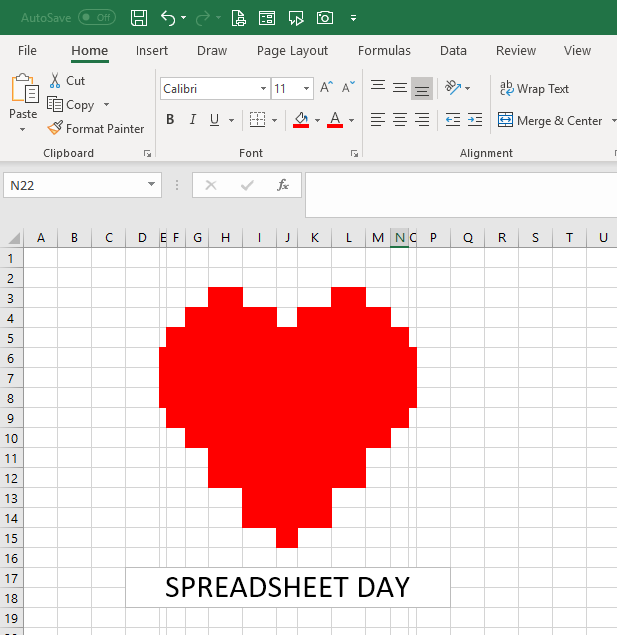Toggle Italic formatting
Image resolution: width=617 pixels, height=635 pixels.
(193, 119)
